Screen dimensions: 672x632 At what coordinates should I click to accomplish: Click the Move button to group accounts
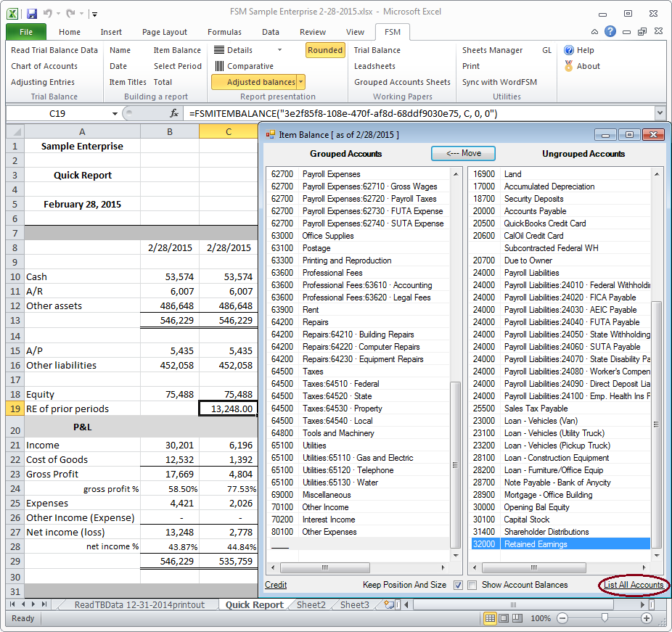(x=463, y=153)
